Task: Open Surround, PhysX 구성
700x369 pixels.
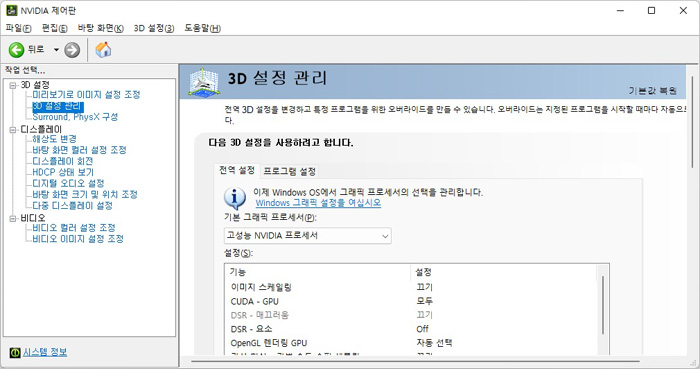Action: coord(75,117)
